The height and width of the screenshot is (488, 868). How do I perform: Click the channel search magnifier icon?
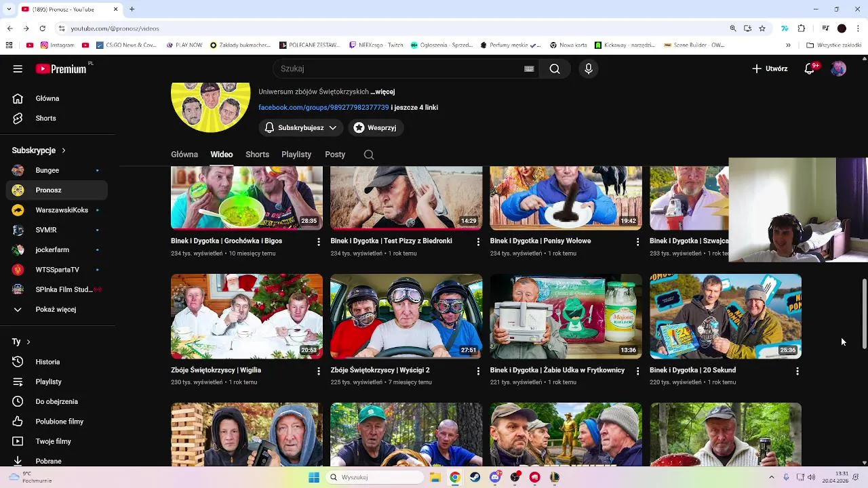coord(369,155)
